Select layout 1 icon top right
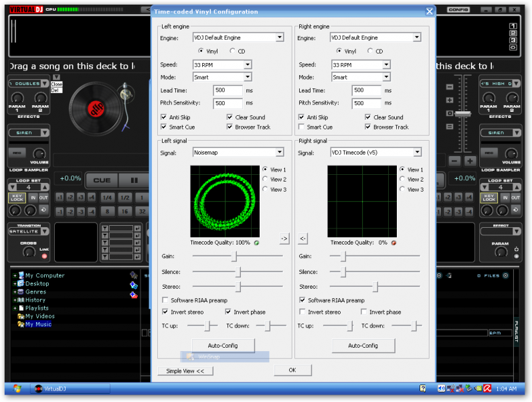This screenshot has height=402, width=532. (x=513, y=26)
